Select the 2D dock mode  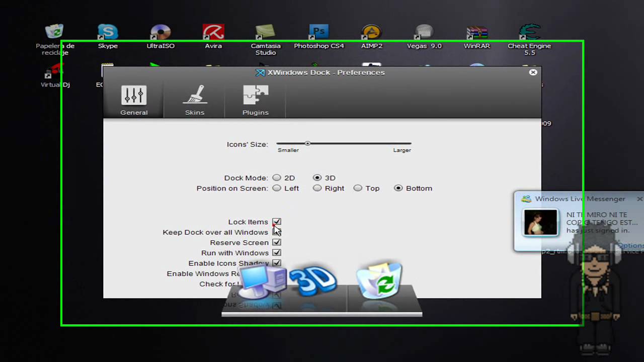(277, 177)
